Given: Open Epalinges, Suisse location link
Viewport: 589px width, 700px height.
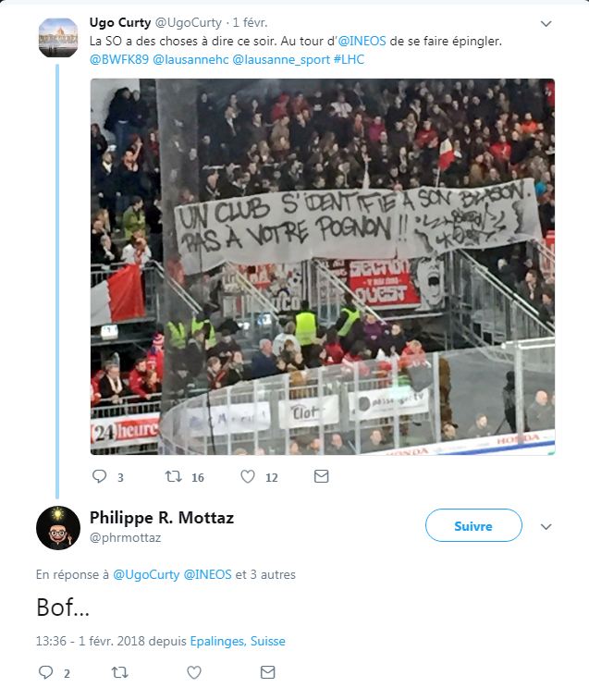Looking at the screenshot, I should point(238,641).
